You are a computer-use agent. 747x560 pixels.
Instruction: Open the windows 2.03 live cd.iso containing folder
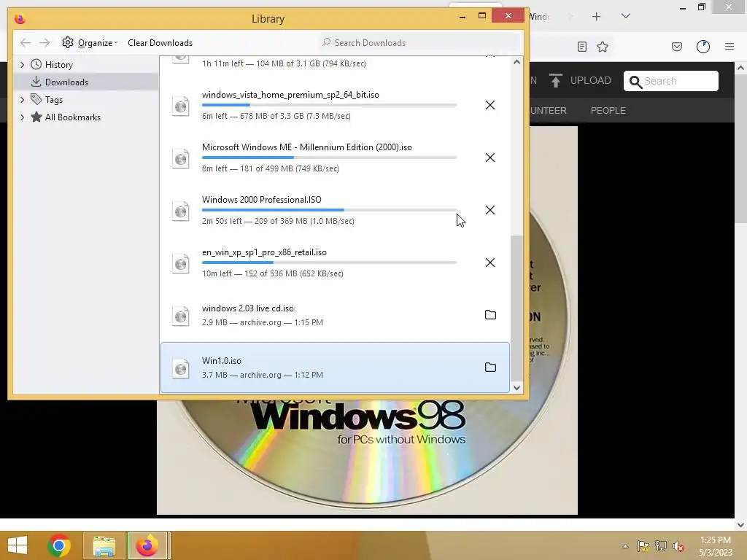[490, 315]
